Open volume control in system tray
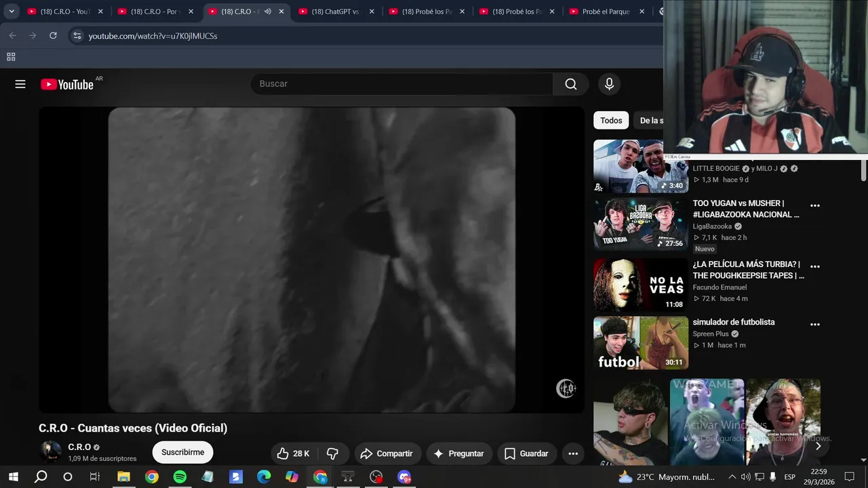Viewport: 868px width, 488px height. [x=746, y=477]
